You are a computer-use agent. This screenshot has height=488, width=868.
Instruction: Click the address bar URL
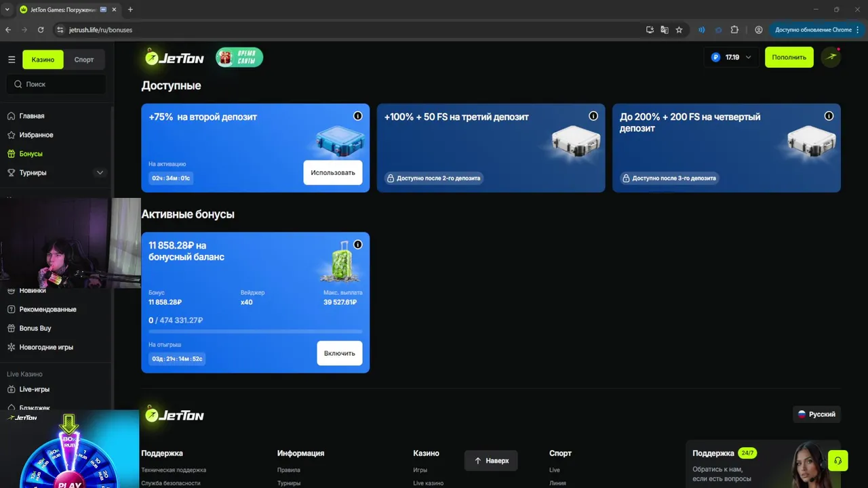coord(100,30)
